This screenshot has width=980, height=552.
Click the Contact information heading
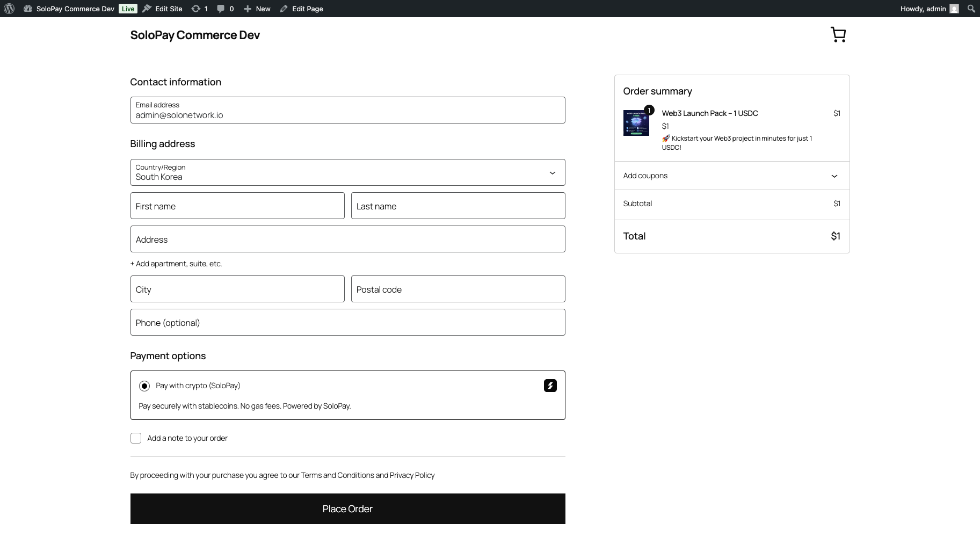coord(176,82)
